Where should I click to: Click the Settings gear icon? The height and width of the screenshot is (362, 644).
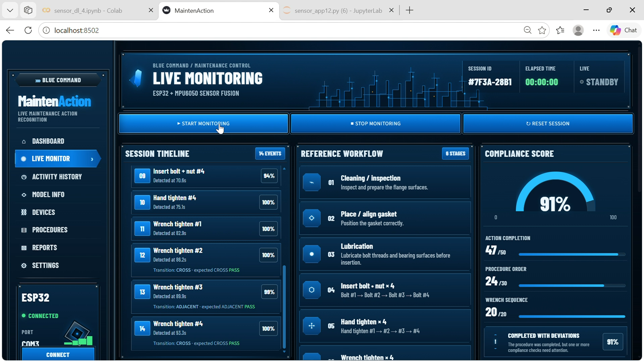24,266
